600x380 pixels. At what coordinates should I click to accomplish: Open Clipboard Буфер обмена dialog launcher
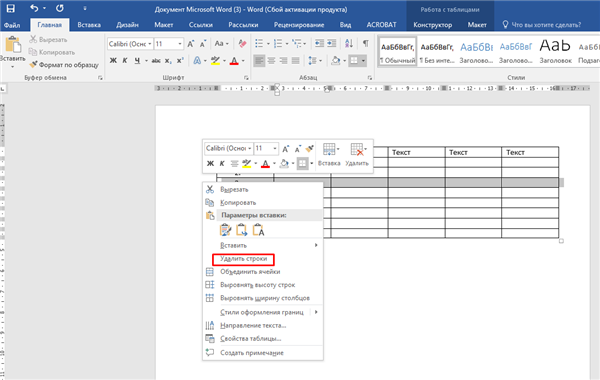100,78
